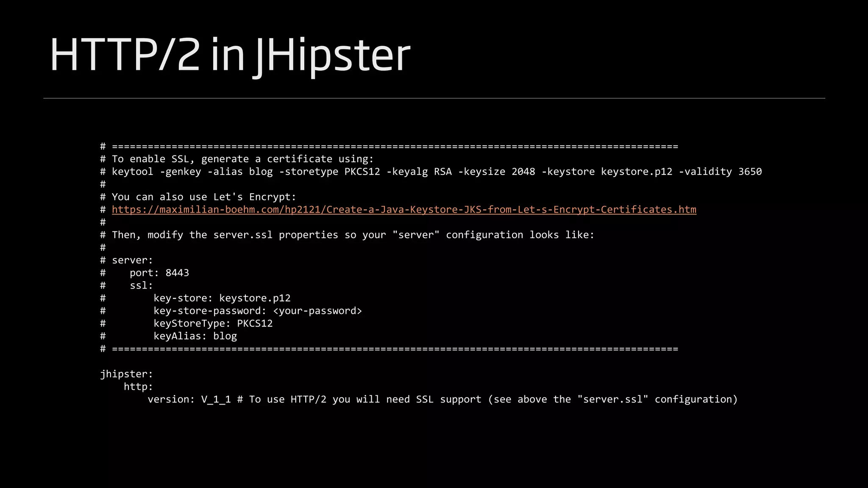Click the '# You can also use Let's Encrypt:' line
The image size is (868, 488).
198,197
